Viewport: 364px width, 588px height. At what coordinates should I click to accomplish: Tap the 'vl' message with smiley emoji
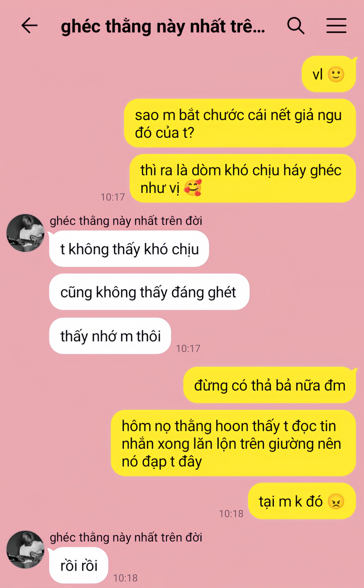(x=329, y=74)
